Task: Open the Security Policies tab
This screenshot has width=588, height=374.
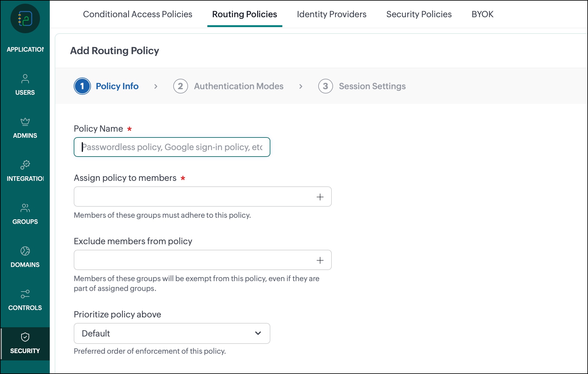Action: click(419, 14)
